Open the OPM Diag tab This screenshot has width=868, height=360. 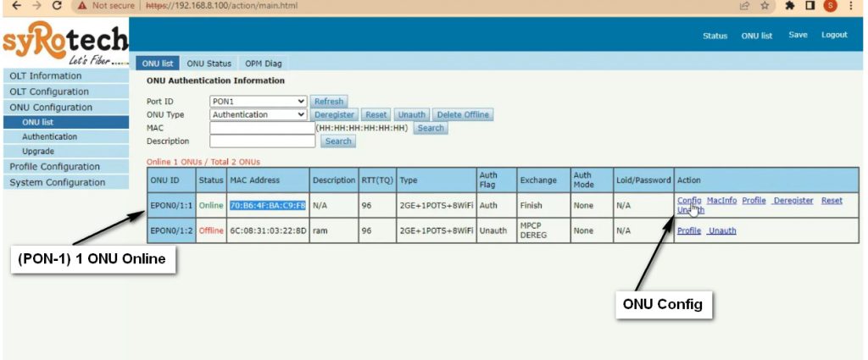point(264,64)
